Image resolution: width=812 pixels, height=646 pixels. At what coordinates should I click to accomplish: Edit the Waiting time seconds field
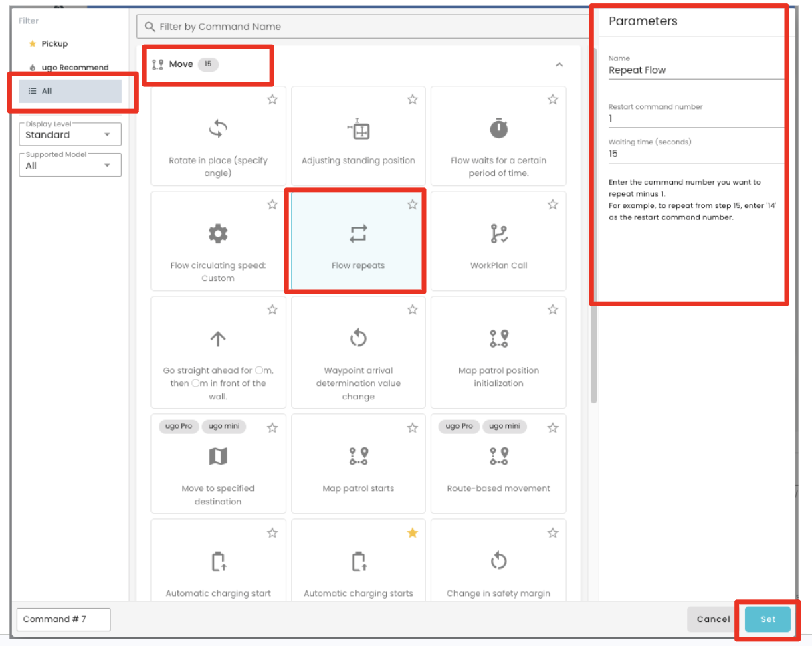696,154
